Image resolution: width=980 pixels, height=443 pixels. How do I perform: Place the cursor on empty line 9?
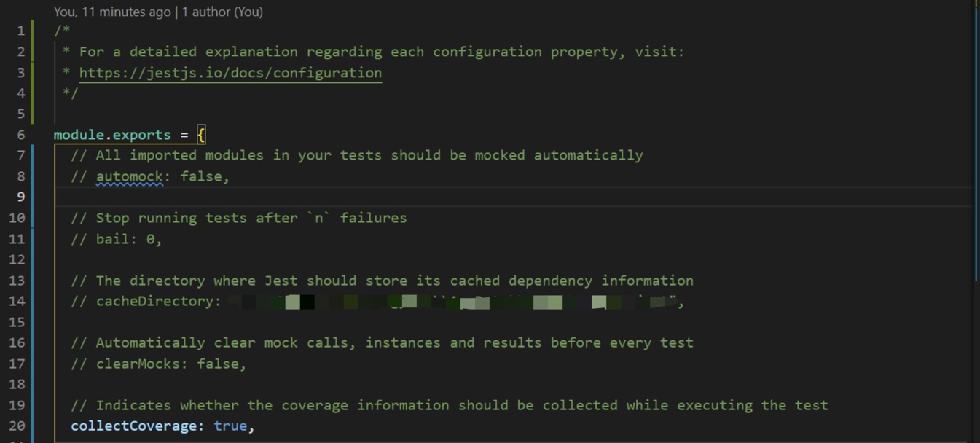click(x=510, y=197)
